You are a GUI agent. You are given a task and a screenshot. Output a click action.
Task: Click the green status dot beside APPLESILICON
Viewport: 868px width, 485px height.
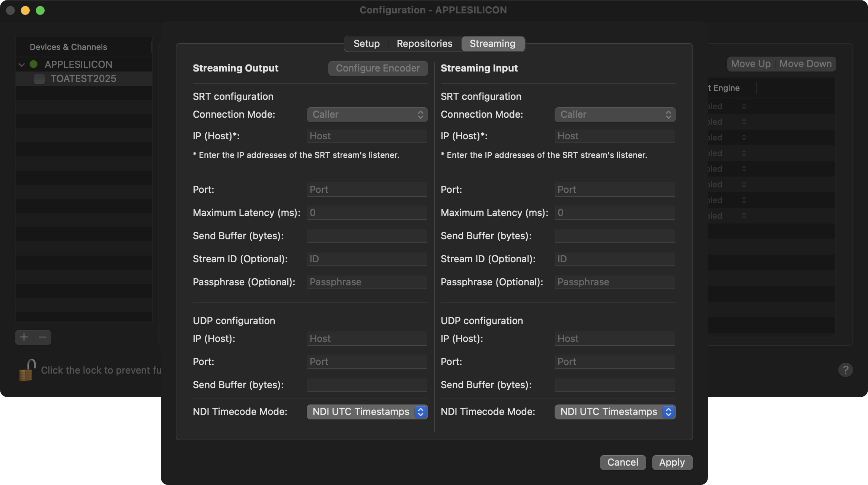click(x=33, y=64)
